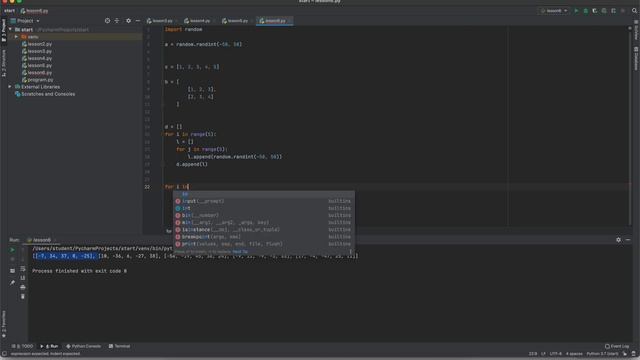Toggle the Database side tab on right
640x360 pixels.
pos(636,58)
